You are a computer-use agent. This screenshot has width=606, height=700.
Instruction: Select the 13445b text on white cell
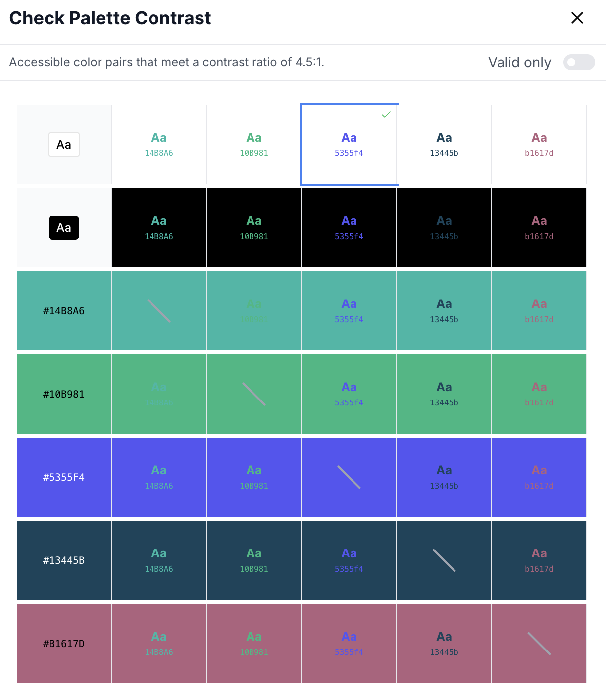tap(444, 144)
